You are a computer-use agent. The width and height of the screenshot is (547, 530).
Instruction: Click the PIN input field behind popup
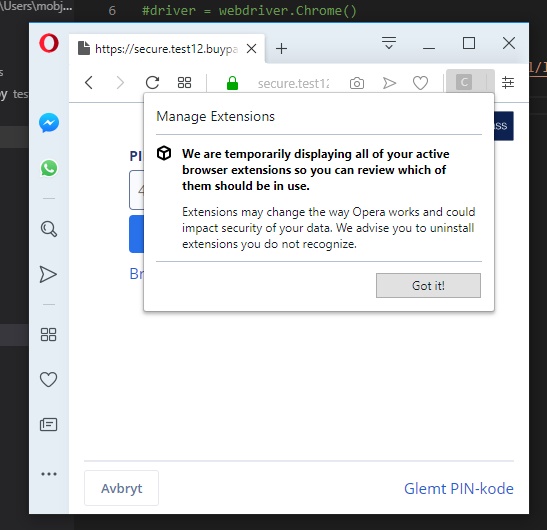coord(136,190)
